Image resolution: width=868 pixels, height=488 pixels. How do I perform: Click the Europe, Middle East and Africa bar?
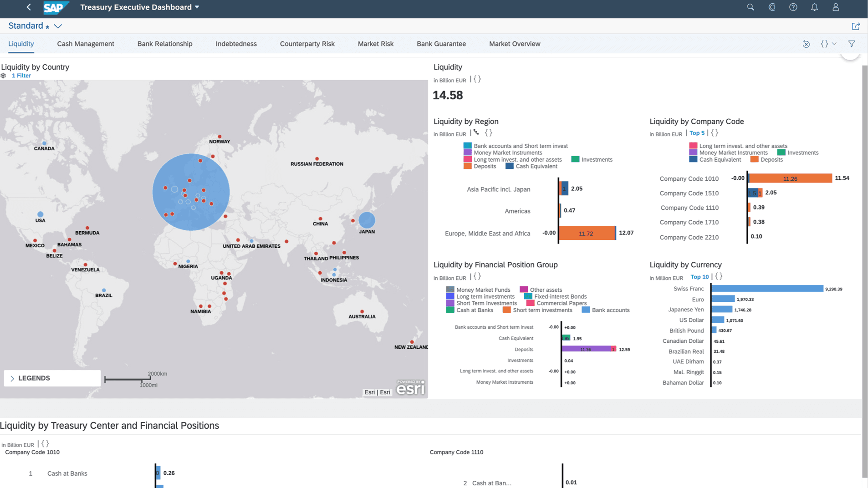587,233
